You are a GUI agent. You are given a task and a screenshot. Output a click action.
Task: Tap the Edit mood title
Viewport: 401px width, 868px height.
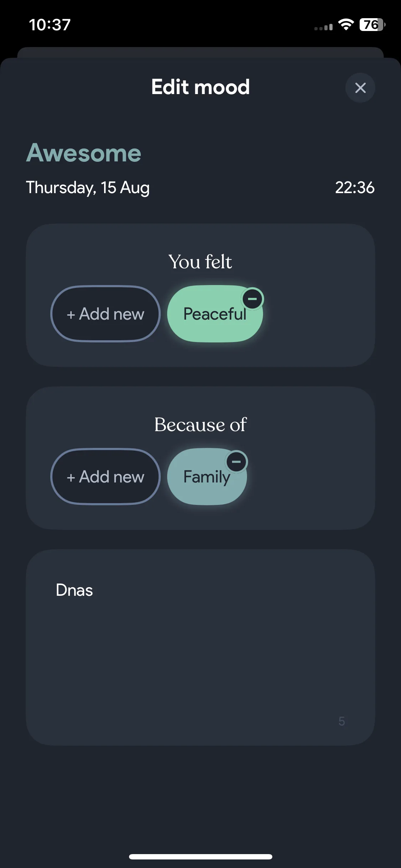pos(200,87)
